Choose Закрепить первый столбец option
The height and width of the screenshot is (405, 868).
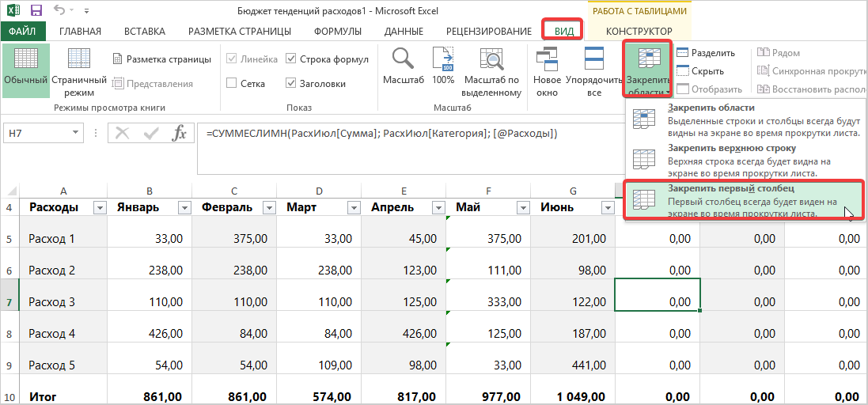point(745,200)
